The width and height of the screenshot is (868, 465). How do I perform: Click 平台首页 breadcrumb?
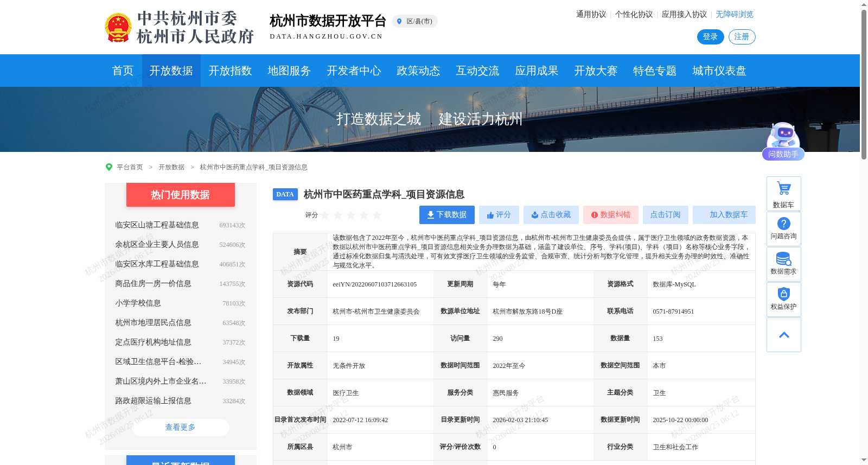pyautogui.click(x=130, y=167)
